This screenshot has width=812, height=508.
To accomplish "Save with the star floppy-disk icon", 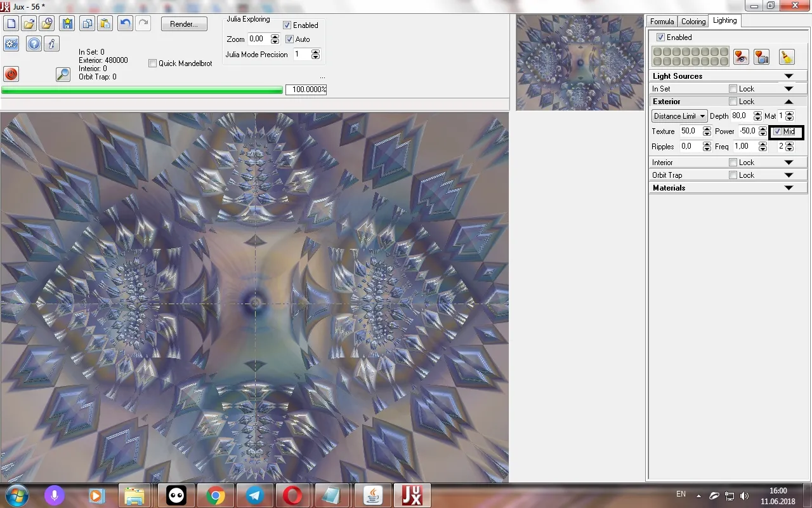I will click(68, 24).
